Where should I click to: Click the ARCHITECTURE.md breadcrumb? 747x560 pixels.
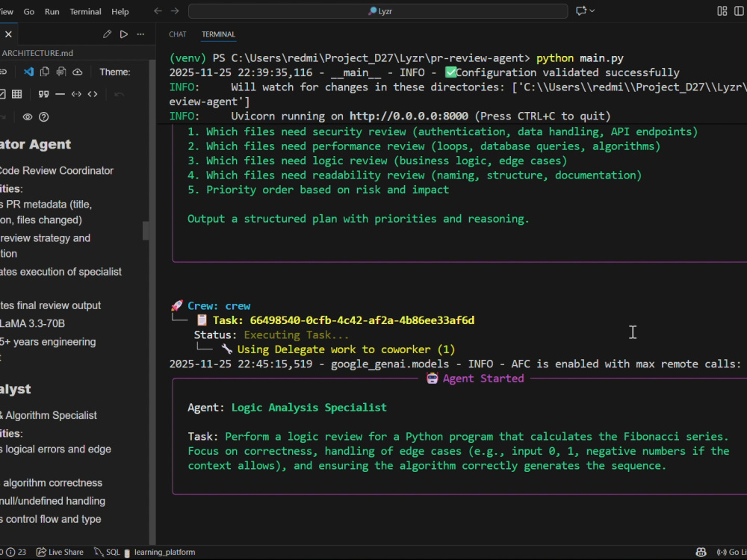[x=37, y=53]
